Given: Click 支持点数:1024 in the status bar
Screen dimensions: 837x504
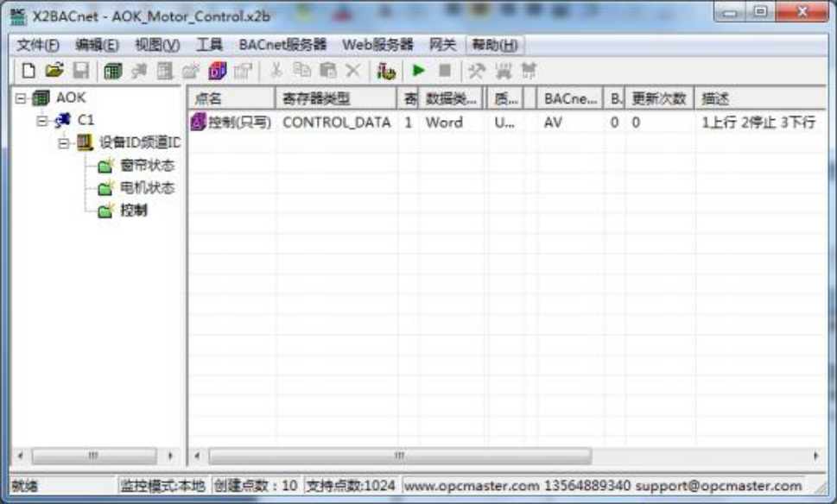Looking at the screenshot, I should click(x=351, y=486).
